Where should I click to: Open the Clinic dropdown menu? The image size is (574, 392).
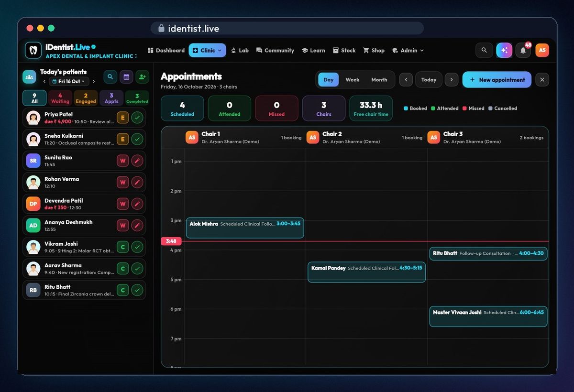tap(207, 50)
